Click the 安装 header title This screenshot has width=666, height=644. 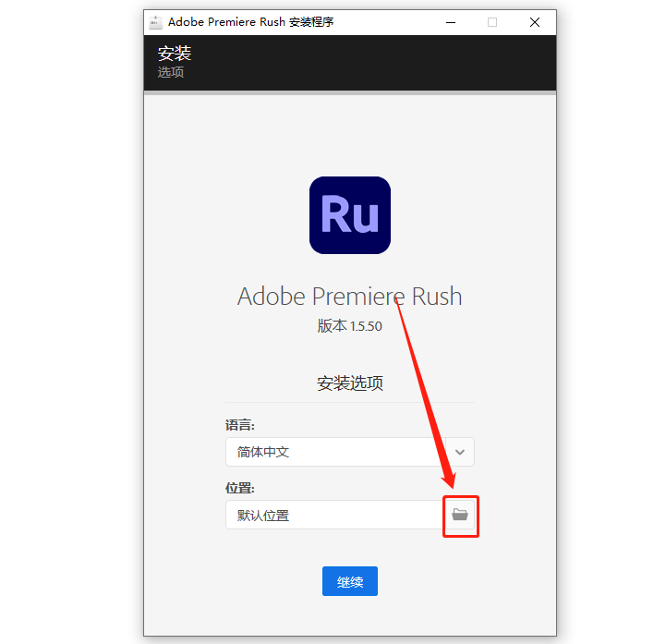pos(175,54)
